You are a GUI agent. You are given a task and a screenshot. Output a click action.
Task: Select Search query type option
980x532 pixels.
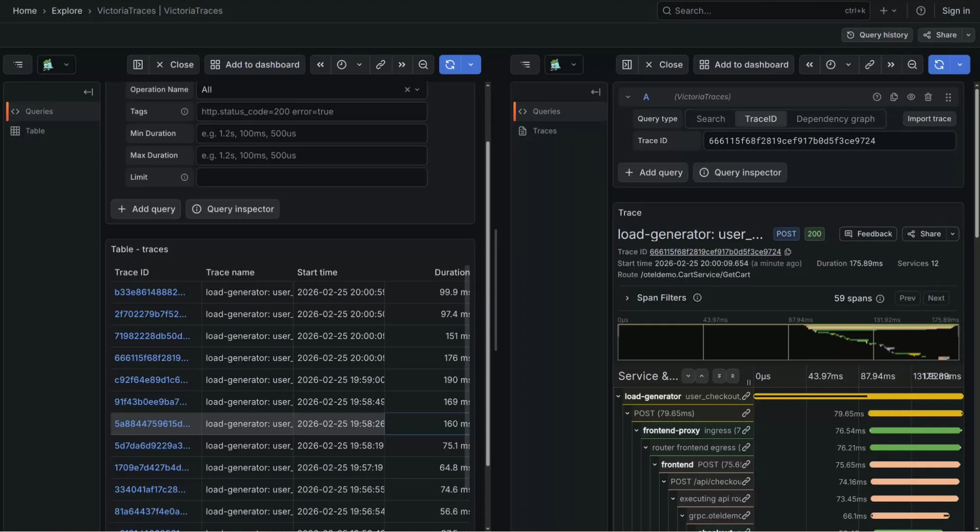pos(710,119)
